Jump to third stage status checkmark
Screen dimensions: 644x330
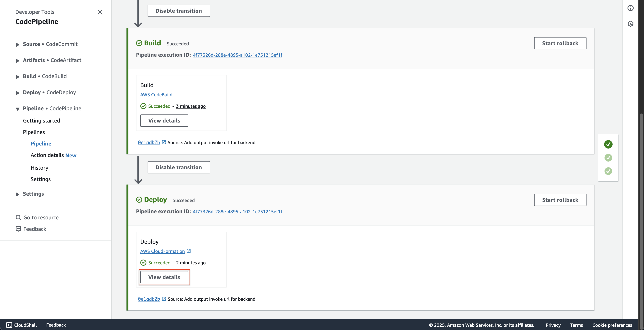[608, 171]
